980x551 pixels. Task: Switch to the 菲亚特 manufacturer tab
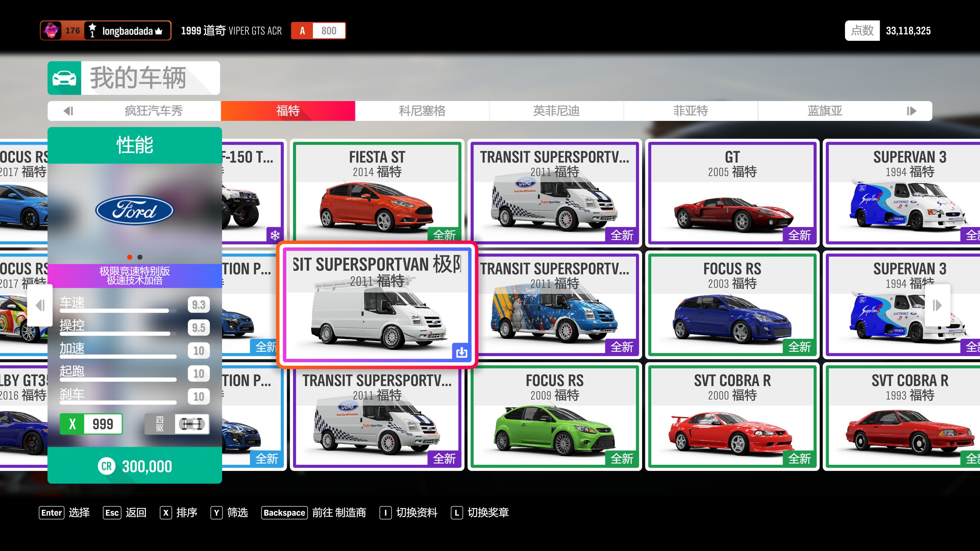point(690,111)
